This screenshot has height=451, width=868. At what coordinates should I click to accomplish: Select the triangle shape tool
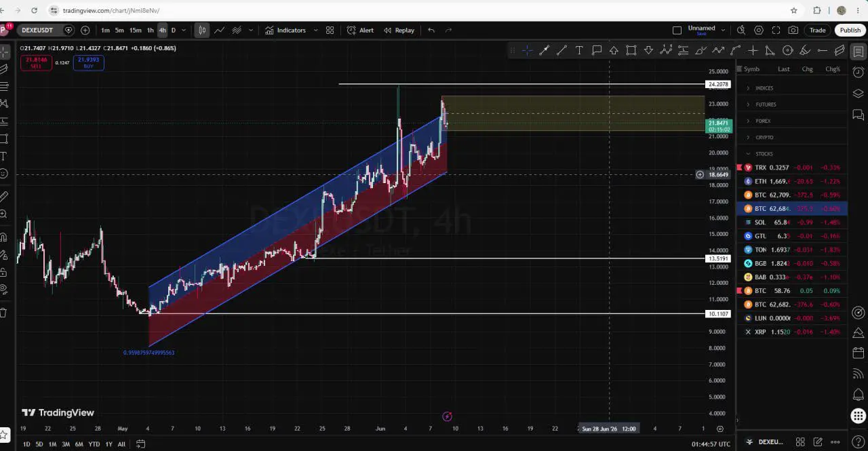[770, 50]
